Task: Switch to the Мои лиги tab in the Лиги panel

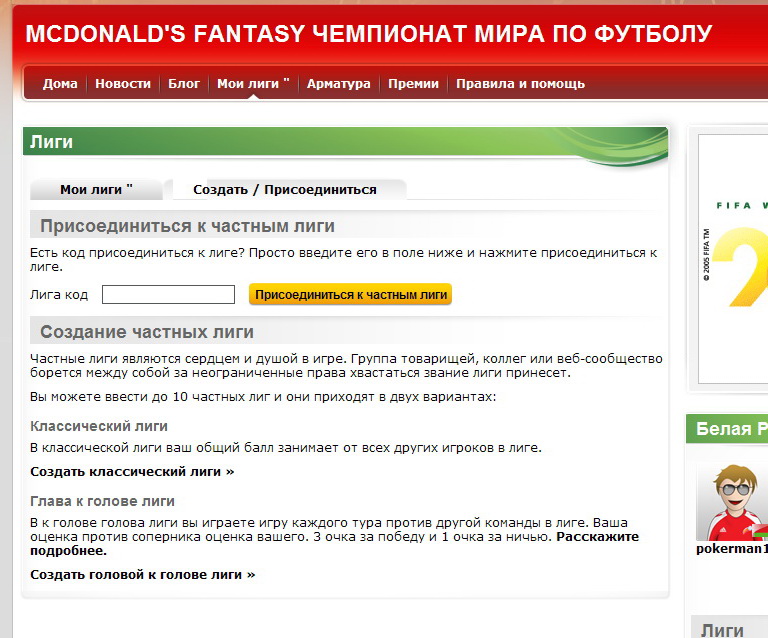Action: (96, 189)
